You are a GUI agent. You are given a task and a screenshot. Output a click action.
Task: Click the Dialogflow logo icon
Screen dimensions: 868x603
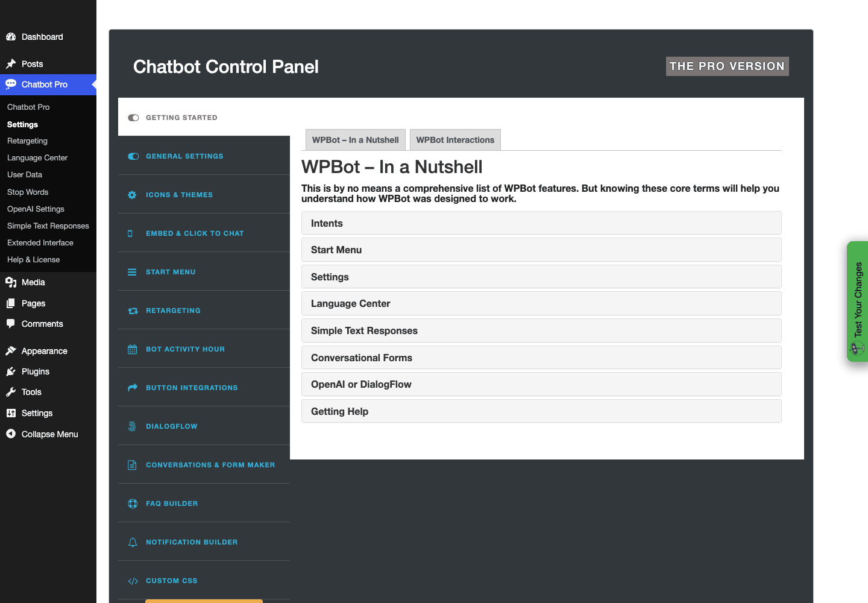132,426
